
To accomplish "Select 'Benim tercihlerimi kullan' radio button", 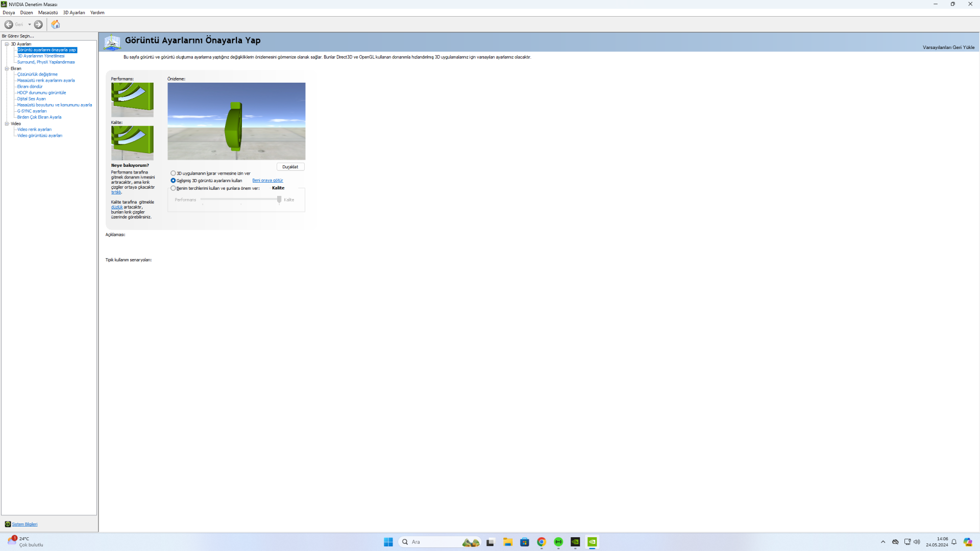I will [174, 188].
